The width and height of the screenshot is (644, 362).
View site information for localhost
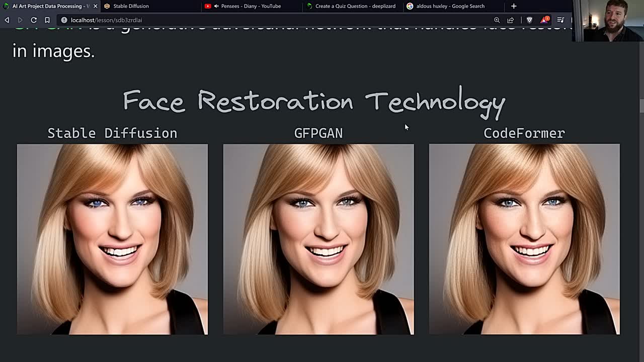tap(64, 20)
